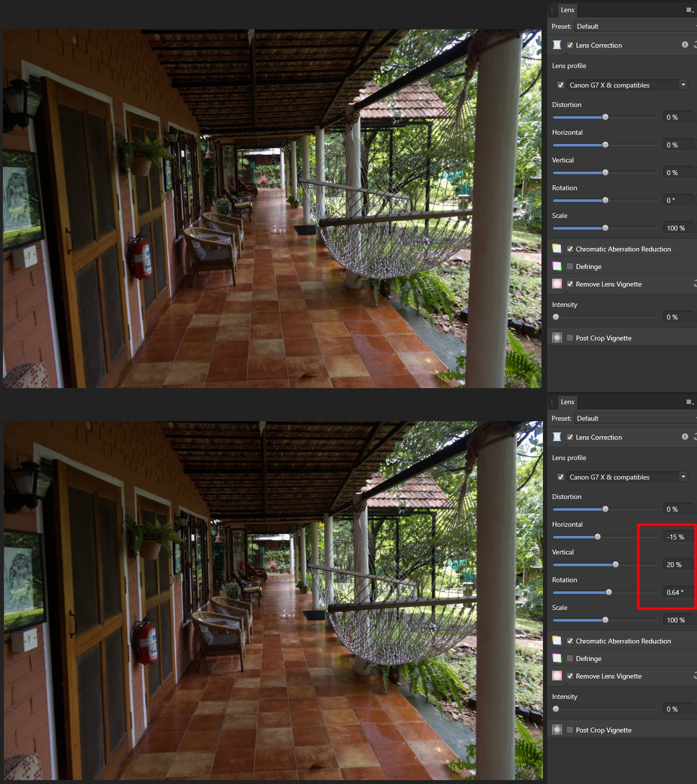
Task: Click the Horizontal slider in top panel
Action: (x=606, y=145)
